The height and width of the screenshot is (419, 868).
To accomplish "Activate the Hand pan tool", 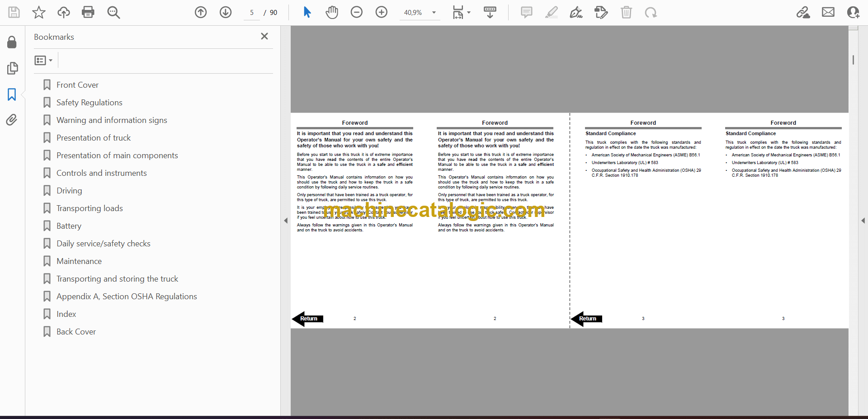I will tap(332, 12).
